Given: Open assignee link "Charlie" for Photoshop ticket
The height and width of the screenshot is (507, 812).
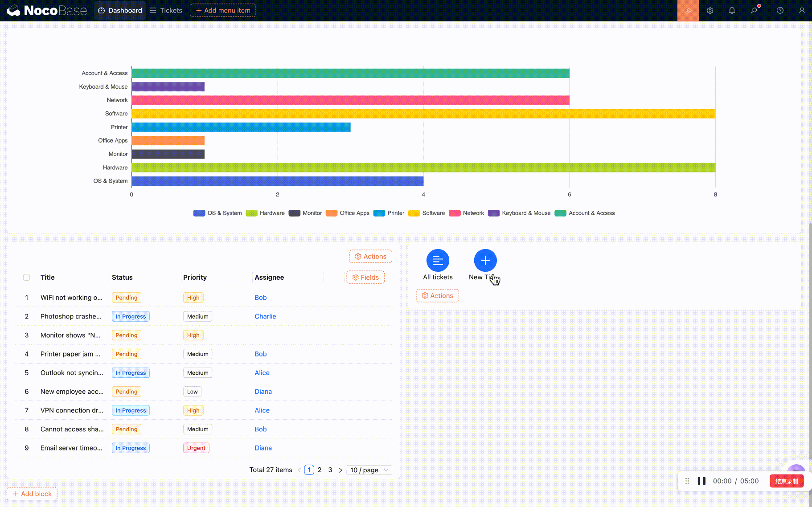Looking at the screenshot, I should point(265,316).
